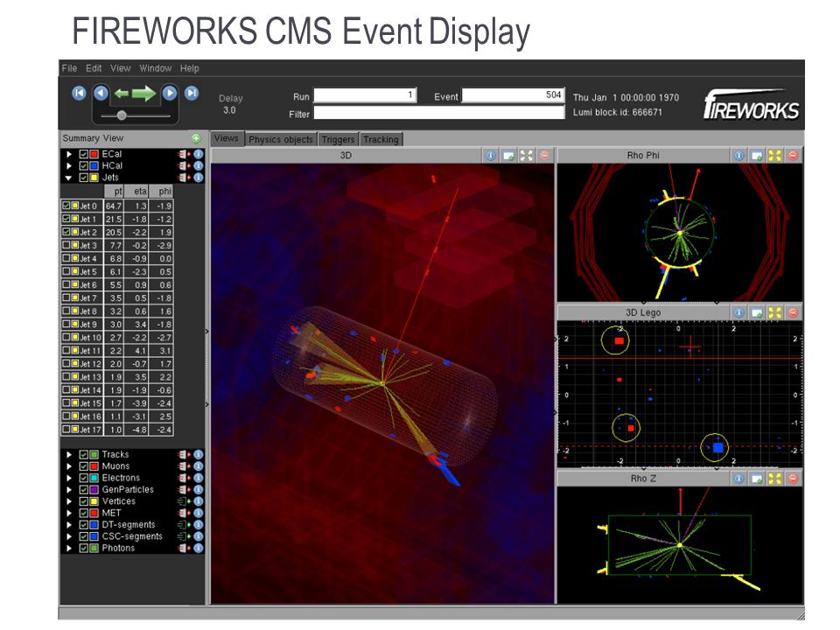Expand the ECal collection

(68, 154)
